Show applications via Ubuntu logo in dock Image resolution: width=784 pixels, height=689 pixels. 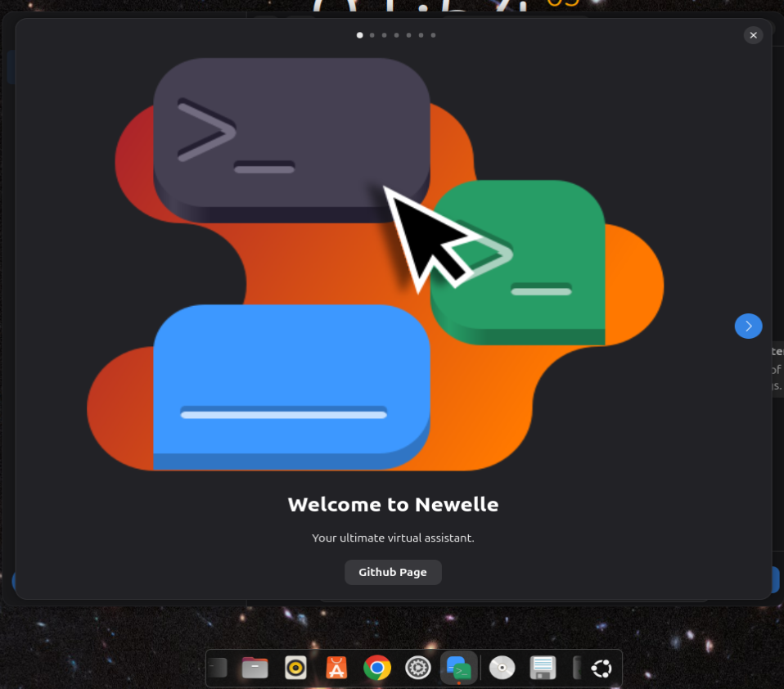coord(602,668)
